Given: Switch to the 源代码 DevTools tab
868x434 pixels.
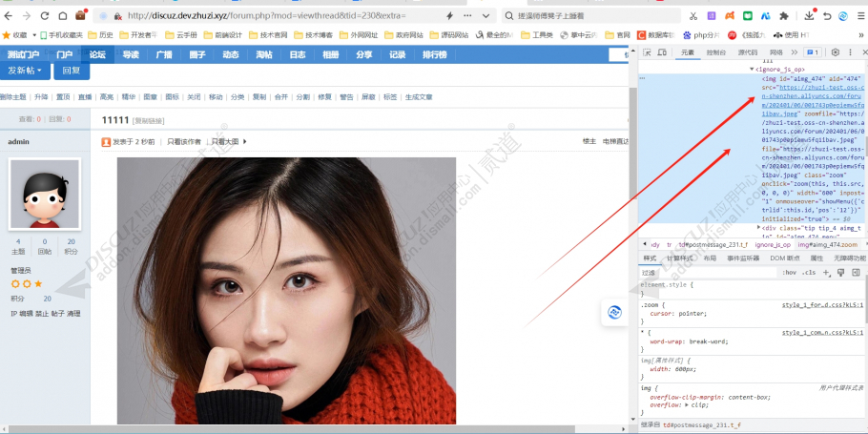Looking at the screenshot, I should (x=747, y=52).
